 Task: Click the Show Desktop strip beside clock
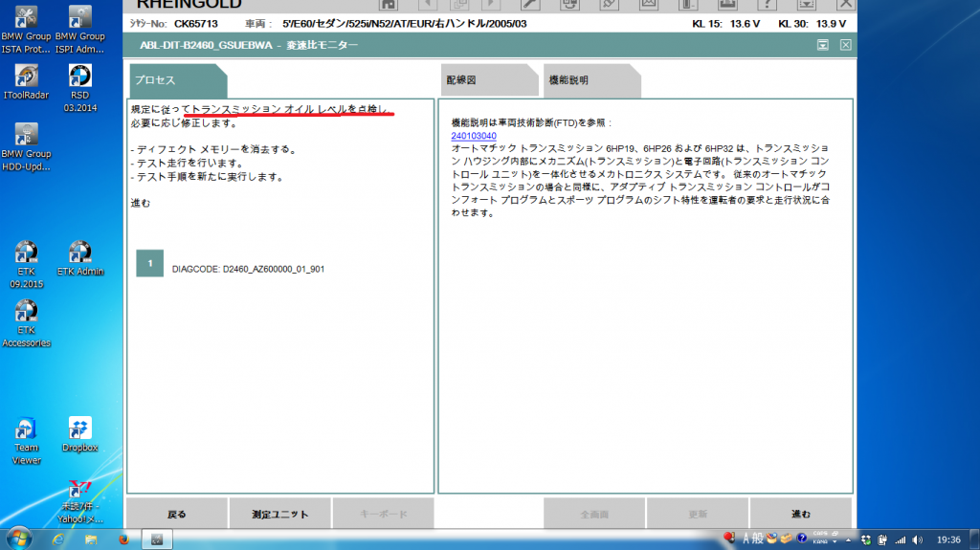click(975, 539)
